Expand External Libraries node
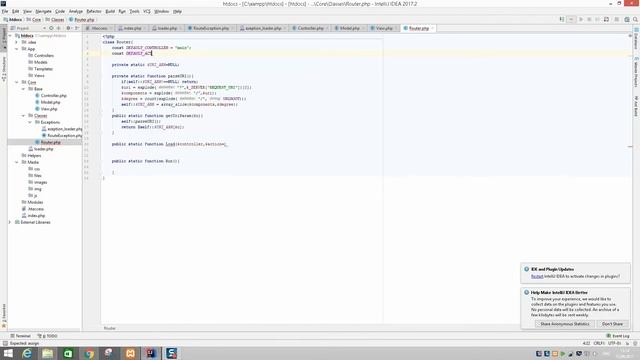The width and height of the screenshot is (640, 360). [11, 222]
